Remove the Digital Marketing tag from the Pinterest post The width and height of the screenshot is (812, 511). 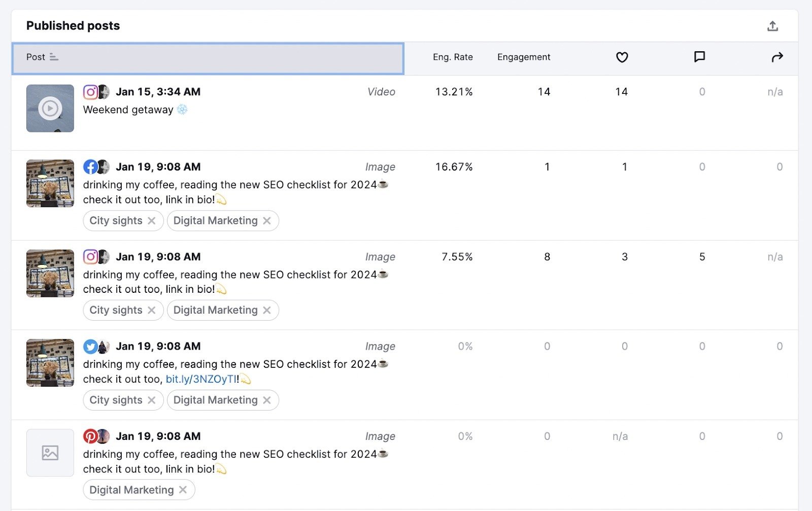(x=183, y=489)
